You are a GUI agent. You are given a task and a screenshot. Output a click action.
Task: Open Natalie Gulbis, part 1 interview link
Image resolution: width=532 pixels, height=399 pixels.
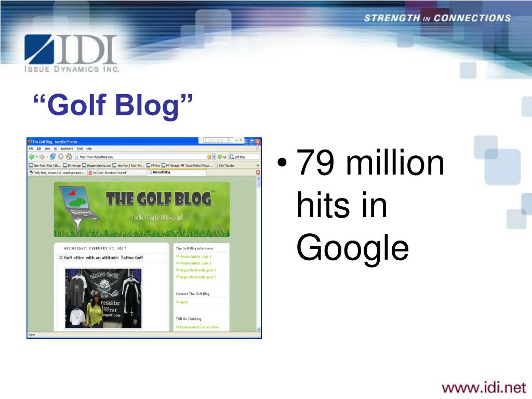point(195,257)
